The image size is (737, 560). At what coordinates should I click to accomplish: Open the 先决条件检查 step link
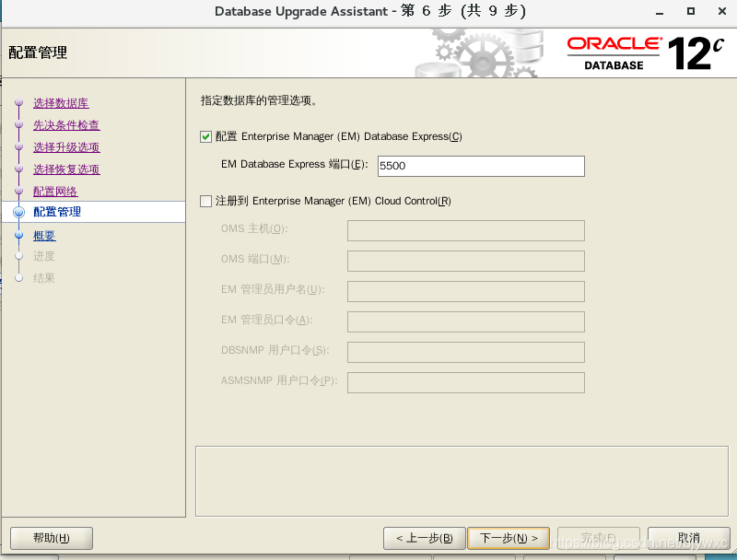click(x=66, y=125)
